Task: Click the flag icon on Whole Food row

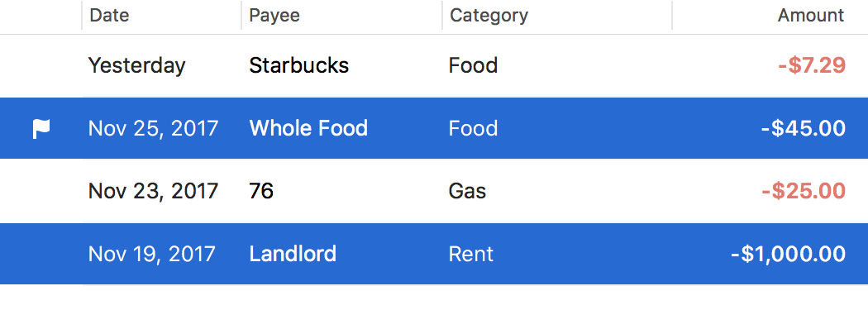Action: (41, 128)
